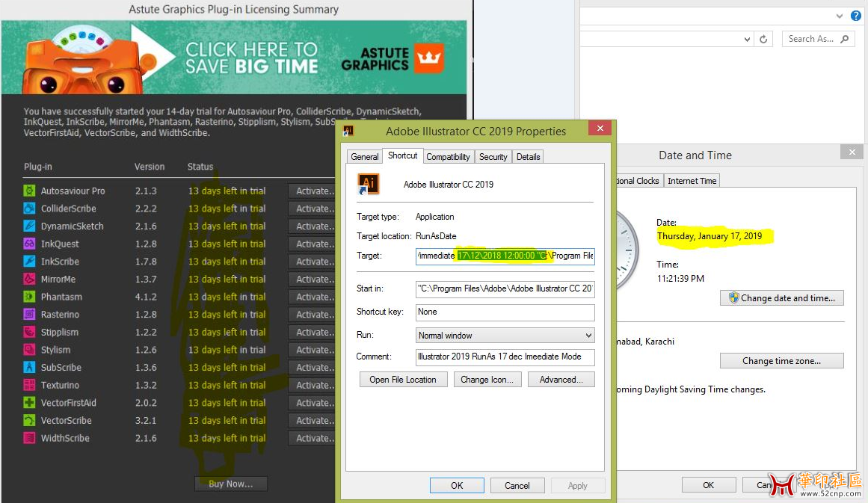Click the InkQuest plug-in icon
This screenshot has width=868, height=503.
point(29,244)
